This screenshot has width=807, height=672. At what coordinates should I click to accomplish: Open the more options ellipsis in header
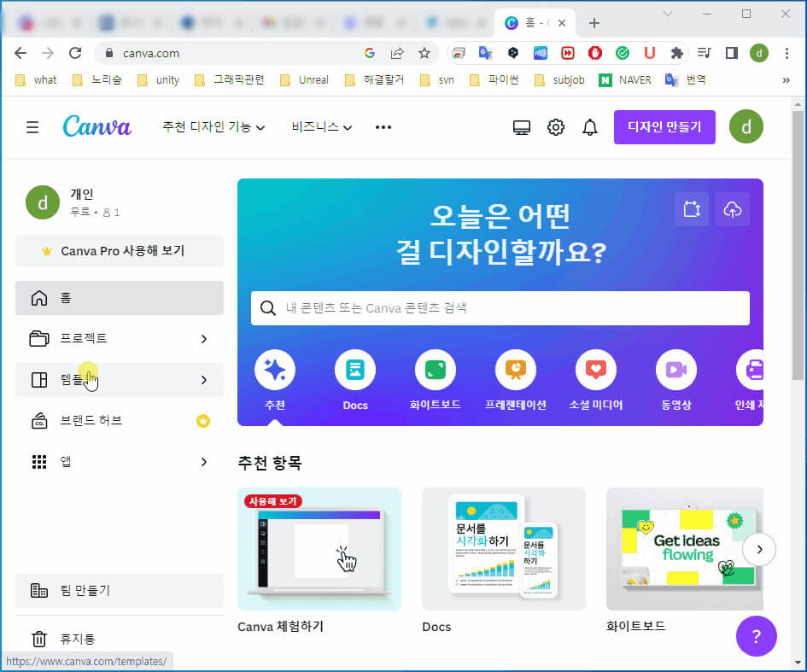point(383,127)
